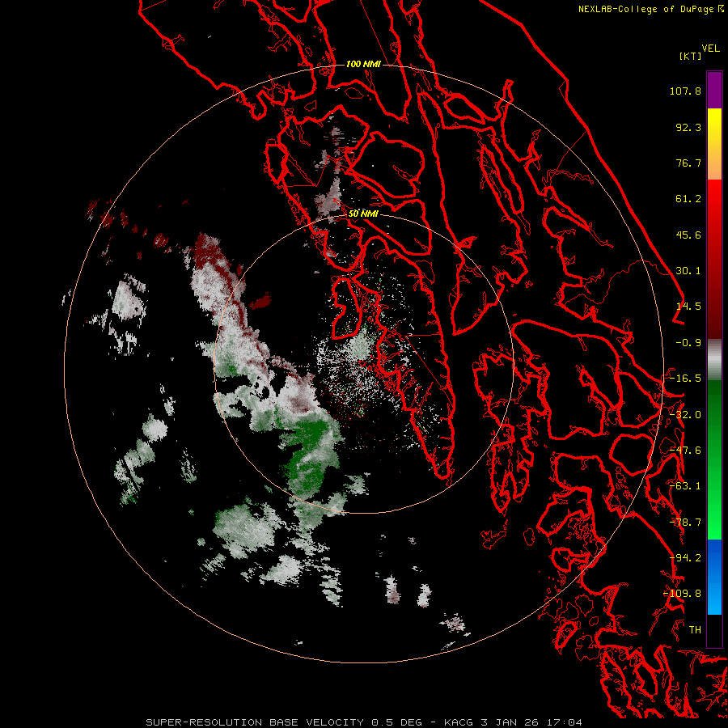Screen dimensions: 728x728
Task: Click the bright green color bar segment
Action: point(714,510)
